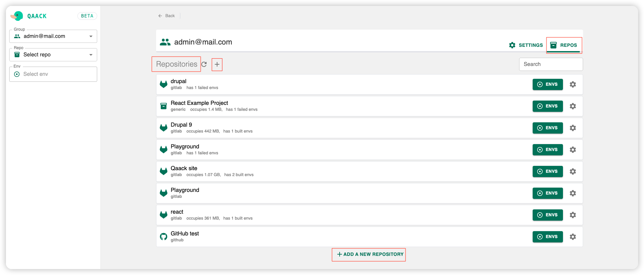
Task: Open the Select repo dropdown
Action: (x=53, y=55)
